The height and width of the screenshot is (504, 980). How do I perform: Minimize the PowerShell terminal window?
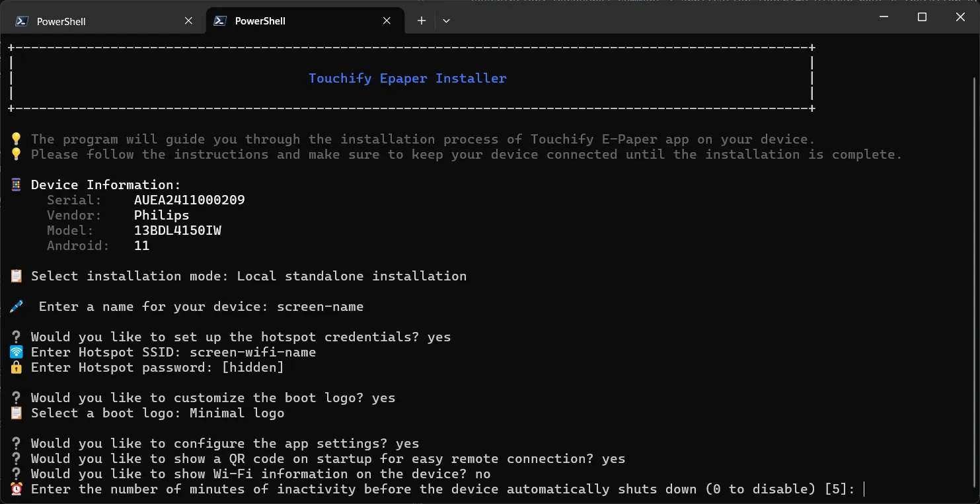[x=884, y=17]
